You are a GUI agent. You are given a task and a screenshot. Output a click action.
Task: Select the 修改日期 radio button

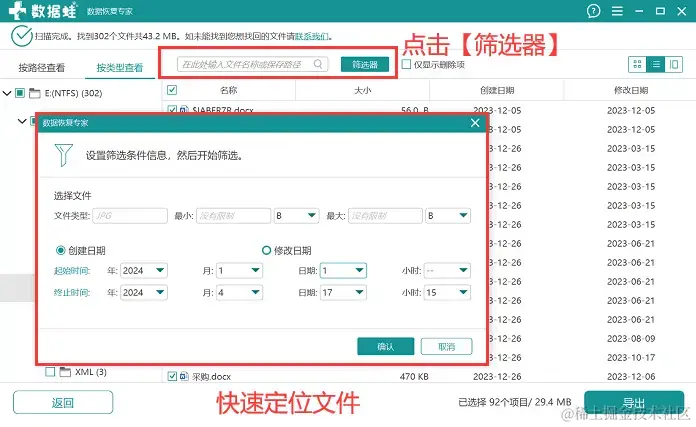point(266,250)
